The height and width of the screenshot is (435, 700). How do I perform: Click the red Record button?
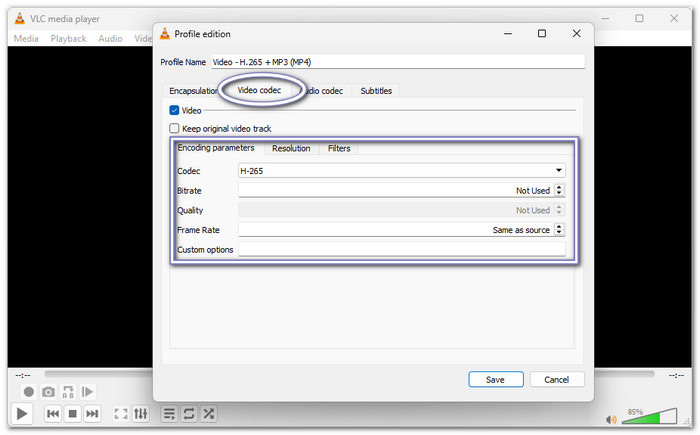(29, 392)
